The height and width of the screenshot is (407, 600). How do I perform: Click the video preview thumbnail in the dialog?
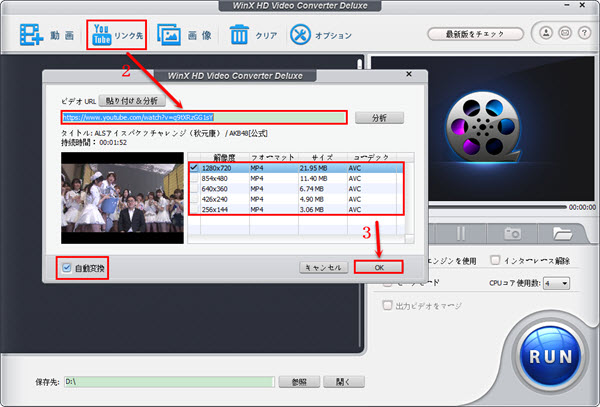[122, 198]
